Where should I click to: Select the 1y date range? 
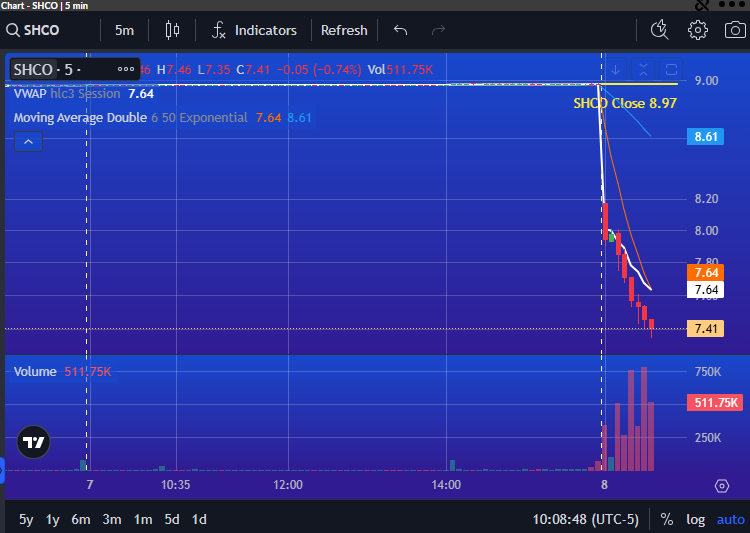point(53,520)
